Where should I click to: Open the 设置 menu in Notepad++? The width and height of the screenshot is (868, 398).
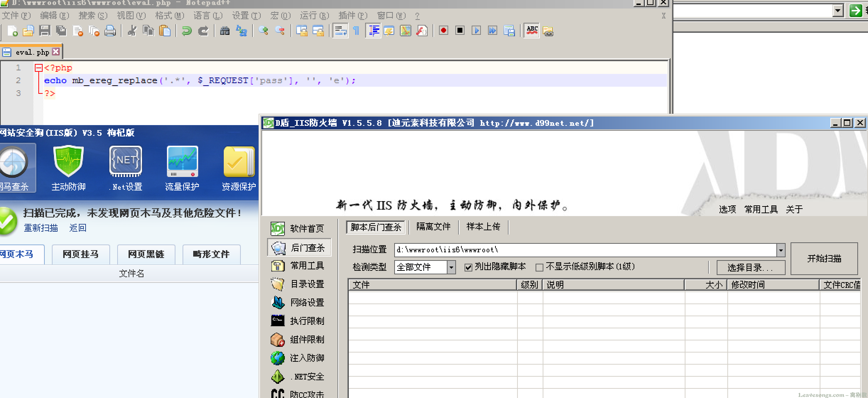246,16
